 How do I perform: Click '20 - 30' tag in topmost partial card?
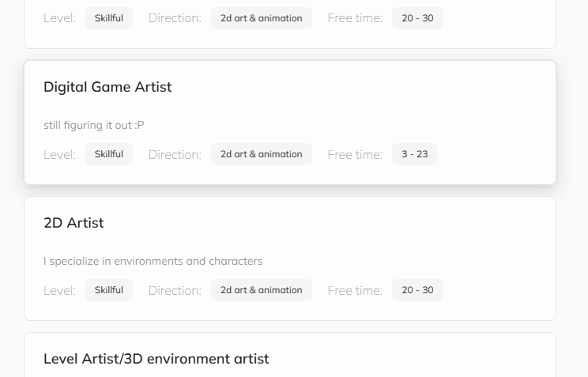coord(417,18)
